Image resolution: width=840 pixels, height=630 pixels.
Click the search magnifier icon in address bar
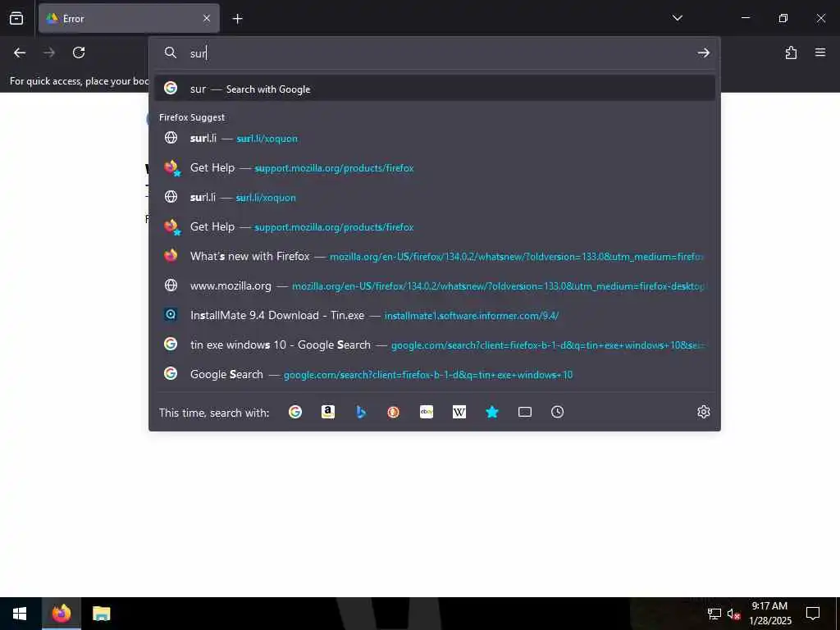point(171,52)
